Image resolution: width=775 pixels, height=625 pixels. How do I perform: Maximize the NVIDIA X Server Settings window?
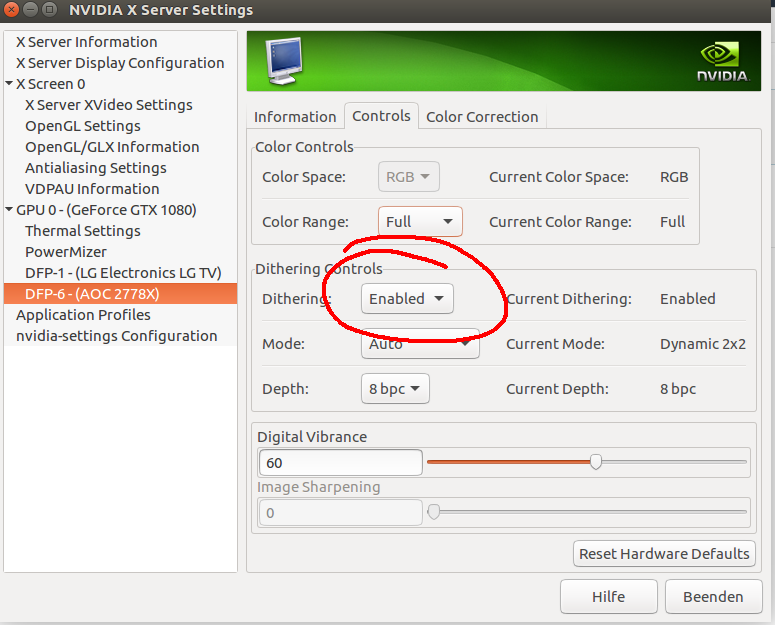pyautogui.click(x=49, y=9)
